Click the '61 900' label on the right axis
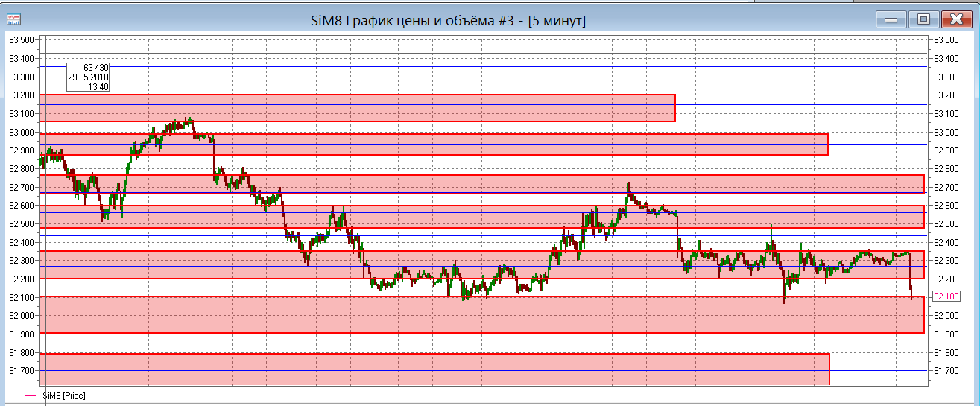Image resolution: width=980 pixels, height=406 pixels. (x=947, y=334)
